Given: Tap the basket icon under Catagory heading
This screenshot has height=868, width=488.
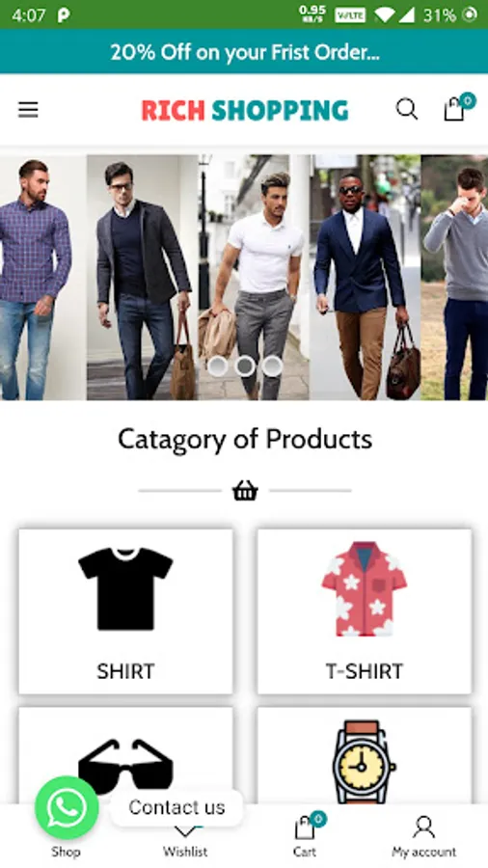Looking at the screenshot, I should click(245, 491).
